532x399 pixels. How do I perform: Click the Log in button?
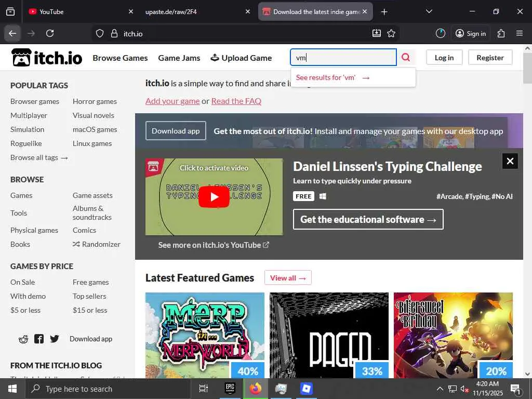(x=444, y=58)
